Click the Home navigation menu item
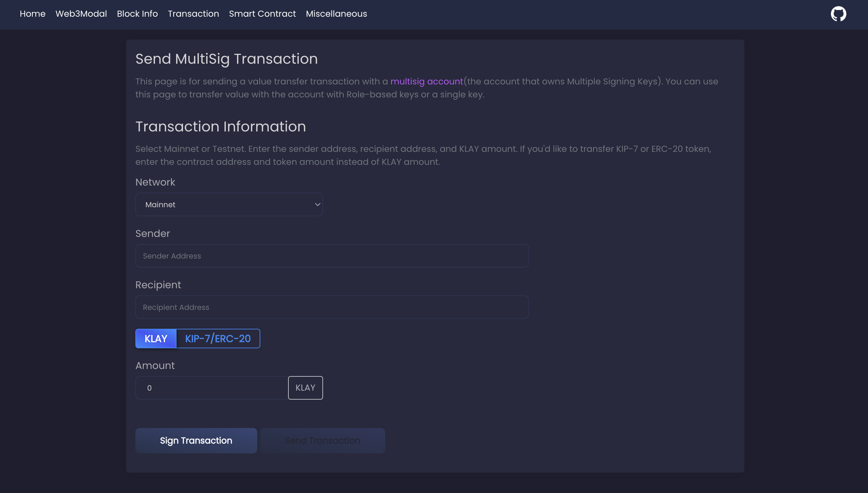The image size is (868, 493). [x=32, y=14]
